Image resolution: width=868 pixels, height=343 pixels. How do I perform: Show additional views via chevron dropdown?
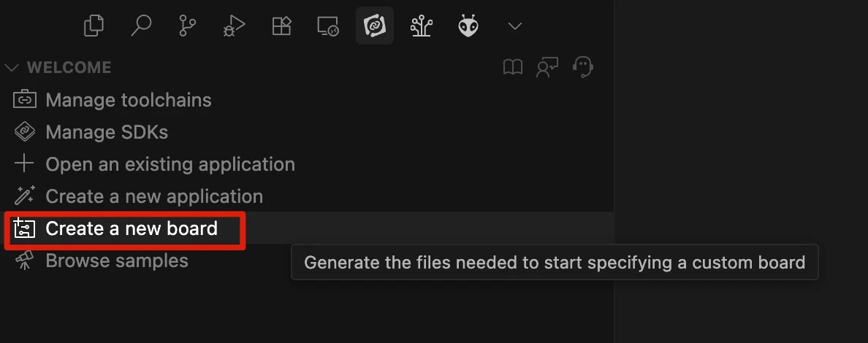pyautogui.click(x=515, y=26)
